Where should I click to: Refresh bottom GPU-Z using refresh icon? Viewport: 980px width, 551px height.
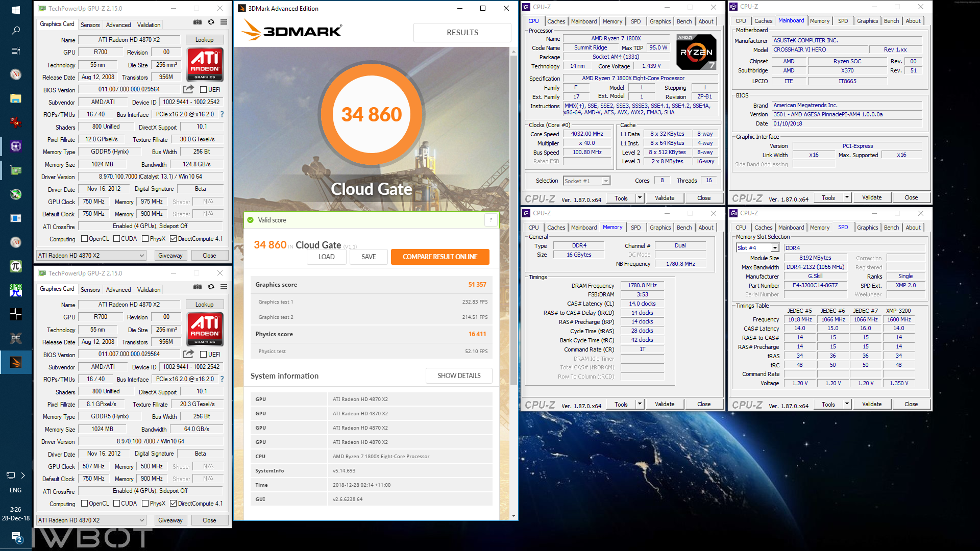(211, 287)
